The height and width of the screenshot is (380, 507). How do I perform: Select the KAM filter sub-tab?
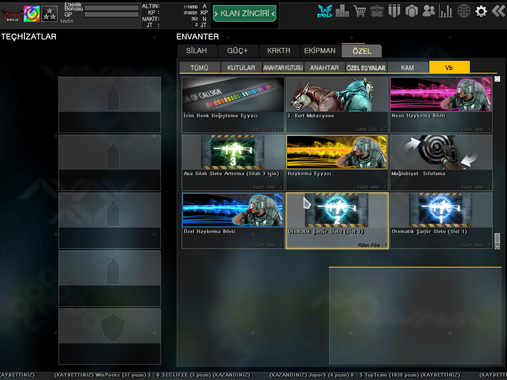coord(408,68)
